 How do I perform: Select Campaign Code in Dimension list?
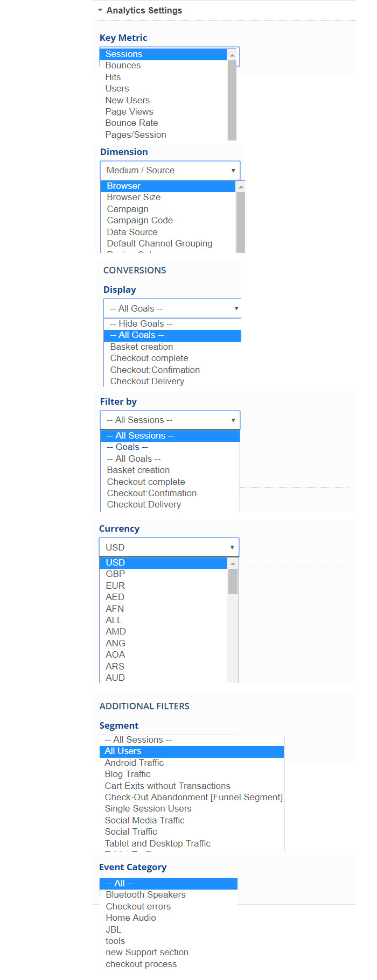click(x=139, y=220)
